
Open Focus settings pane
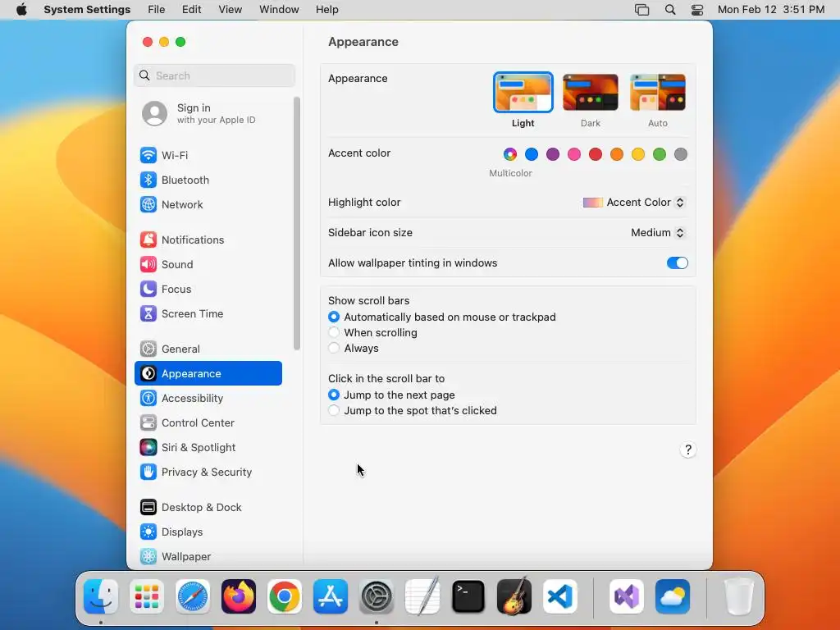pyautogui.click(x=208, y=290)
